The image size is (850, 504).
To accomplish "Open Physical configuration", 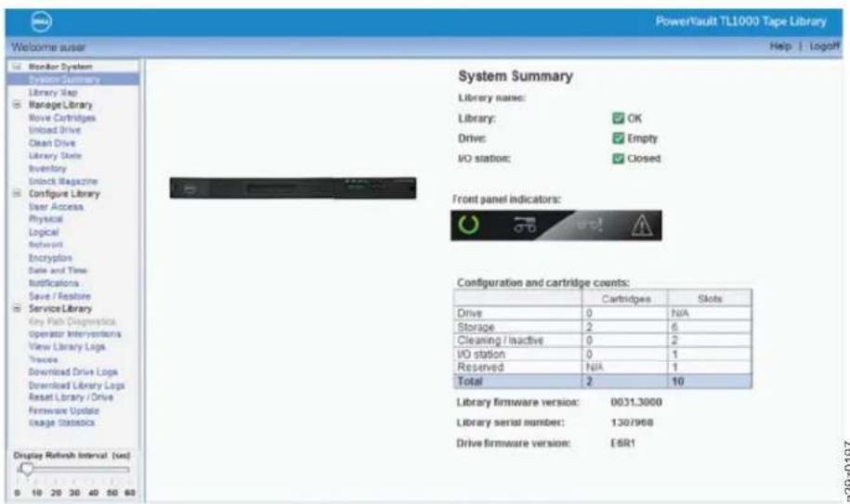I will tap(46, 219).
